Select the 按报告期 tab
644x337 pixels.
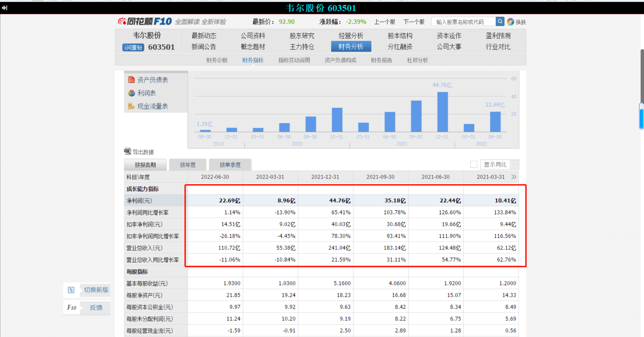coord(145,165)
